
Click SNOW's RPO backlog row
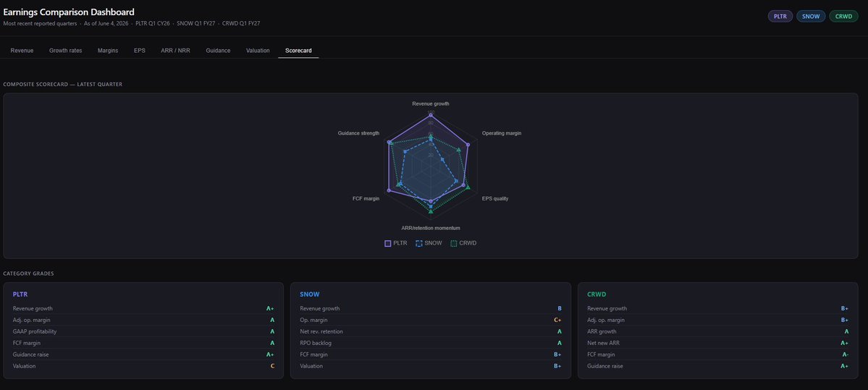coord(431,343)
